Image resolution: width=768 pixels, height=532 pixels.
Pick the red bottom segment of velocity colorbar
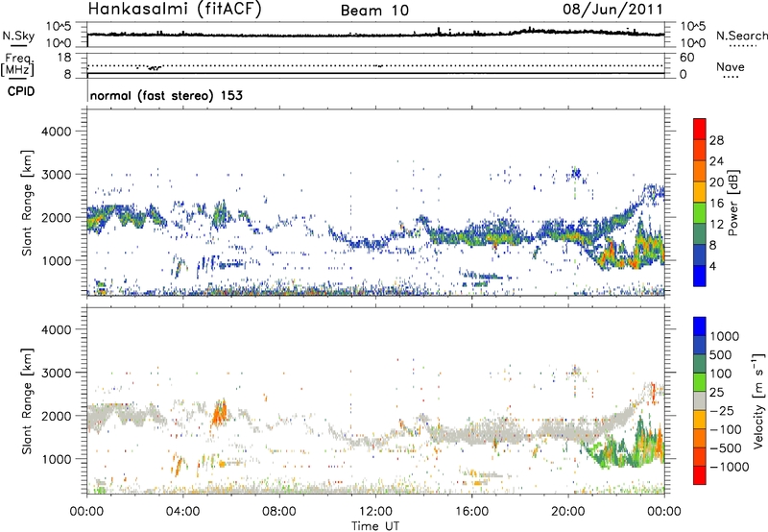(700, 475)
